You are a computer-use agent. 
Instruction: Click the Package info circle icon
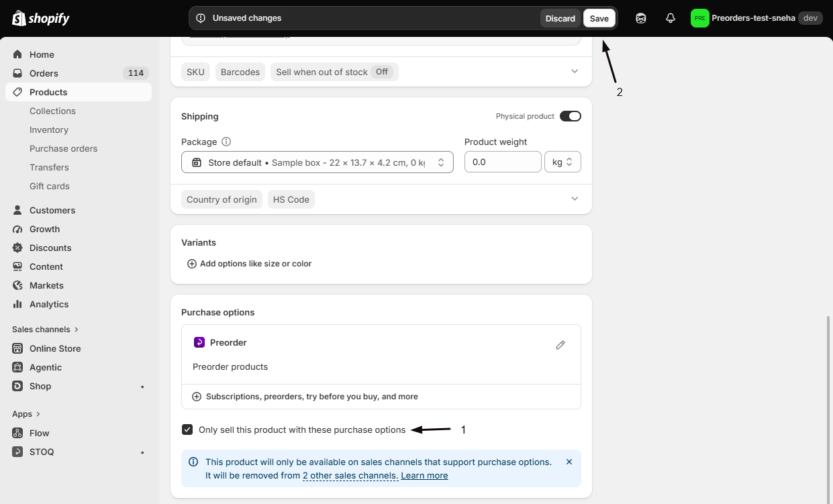click(x=226, y=142)
